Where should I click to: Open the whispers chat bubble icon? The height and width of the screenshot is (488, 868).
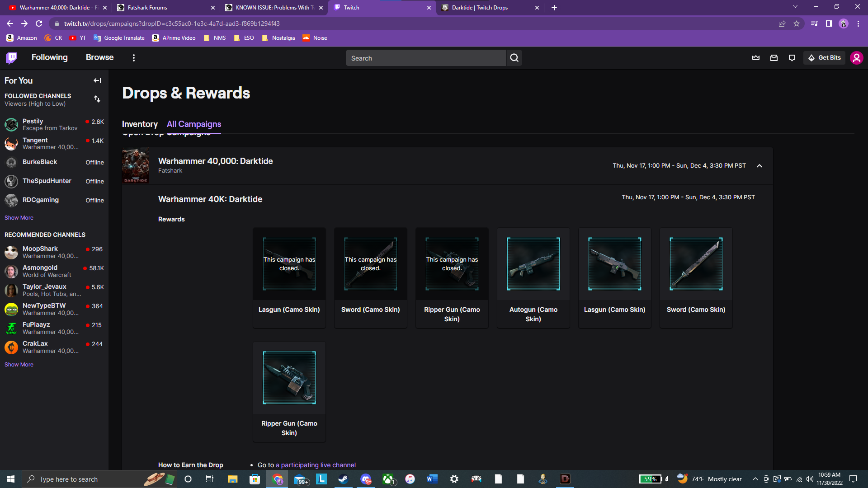click(792, 58)
